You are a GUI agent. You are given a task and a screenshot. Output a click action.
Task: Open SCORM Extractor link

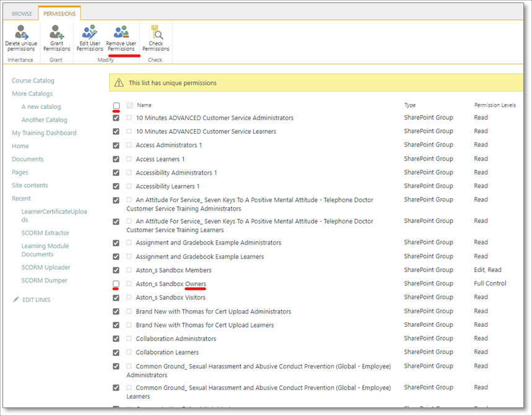click(45, 233)
